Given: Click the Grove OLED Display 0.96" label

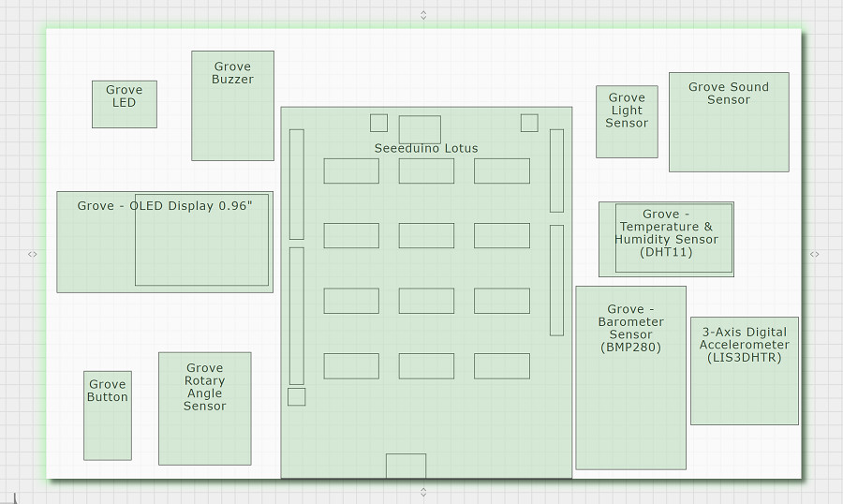Looking at the screenshot, I should pyautogui.click(x=165, y=205).
